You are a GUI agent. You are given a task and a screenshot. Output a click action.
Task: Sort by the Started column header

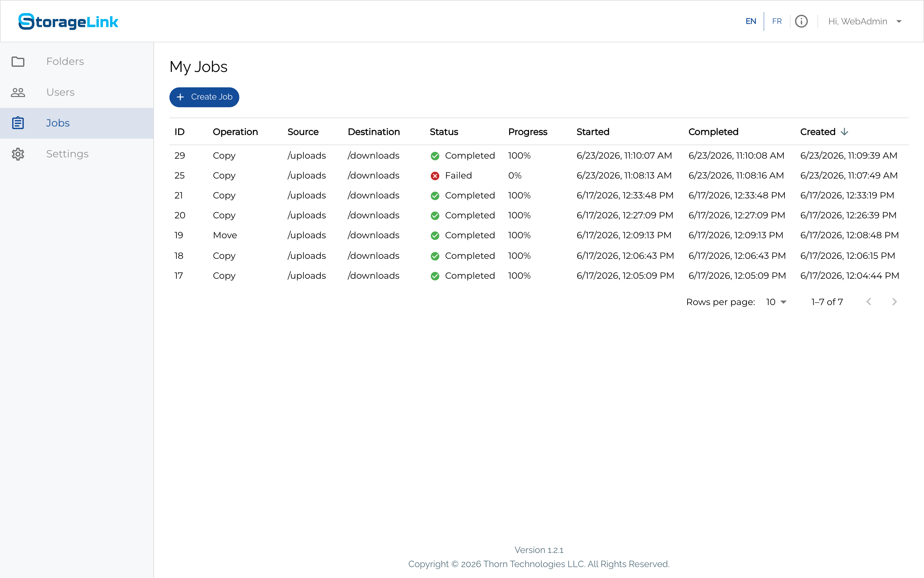593,132
